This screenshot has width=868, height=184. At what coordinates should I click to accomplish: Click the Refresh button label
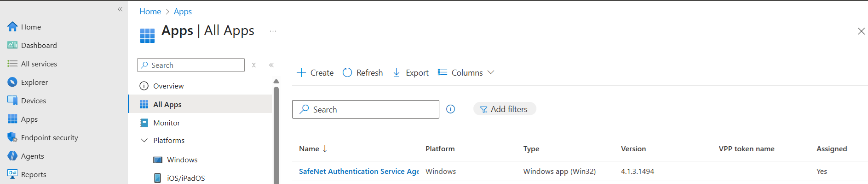tap(369, 72)
